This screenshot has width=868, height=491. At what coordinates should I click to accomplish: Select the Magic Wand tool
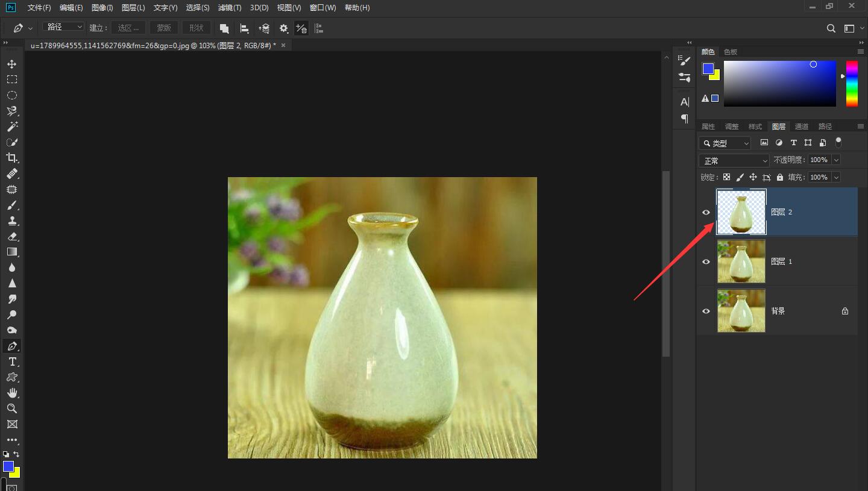(11, 127)
